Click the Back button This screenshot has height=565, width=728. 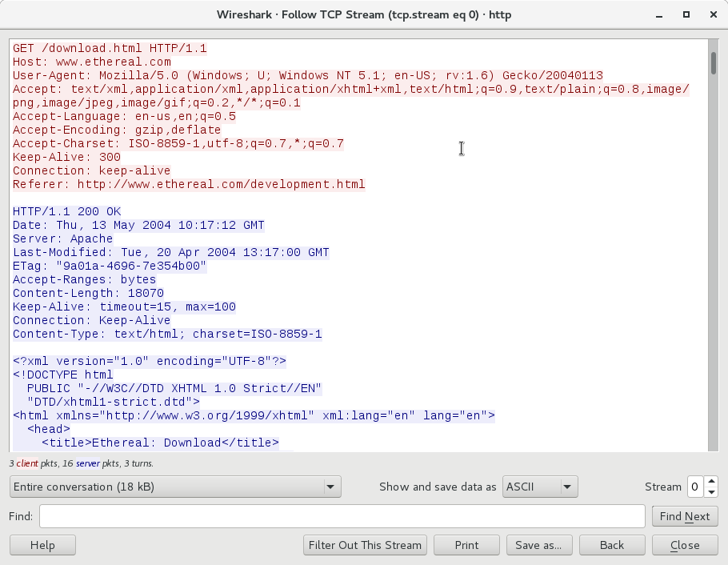point(612,545)
